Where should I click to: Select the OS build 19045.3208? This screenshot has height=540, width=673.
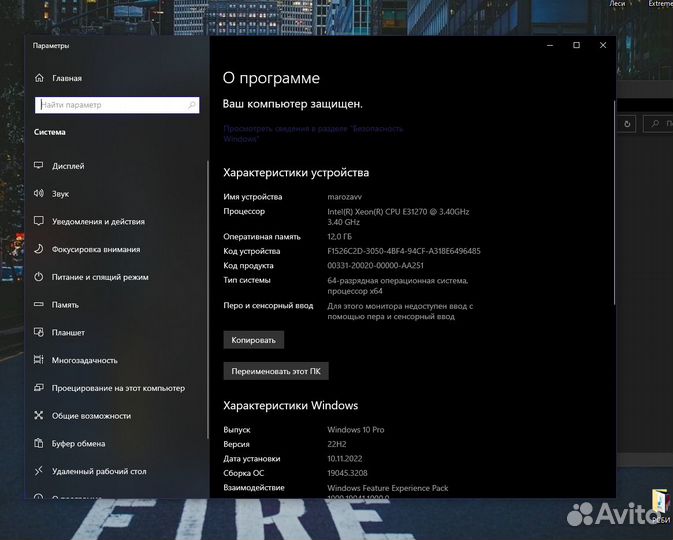347,473
